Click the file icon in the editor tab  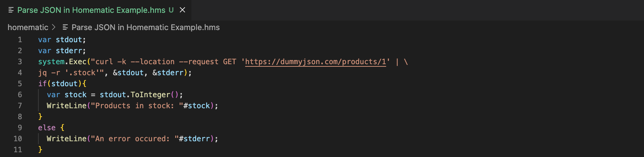(11, 10)
